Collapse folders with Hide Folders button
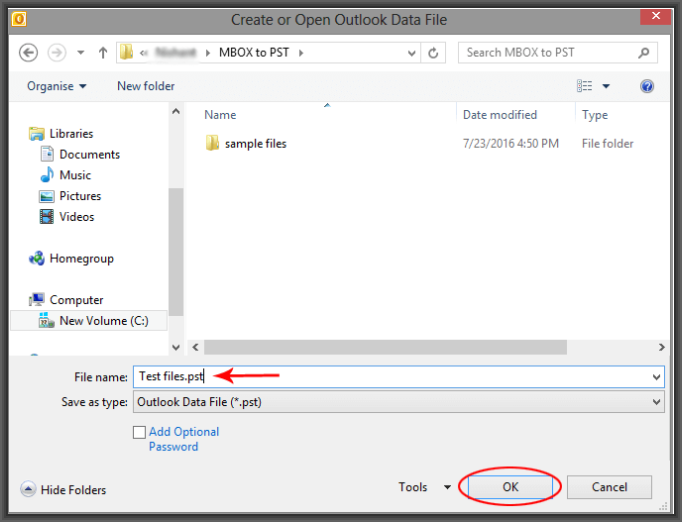 63,490
